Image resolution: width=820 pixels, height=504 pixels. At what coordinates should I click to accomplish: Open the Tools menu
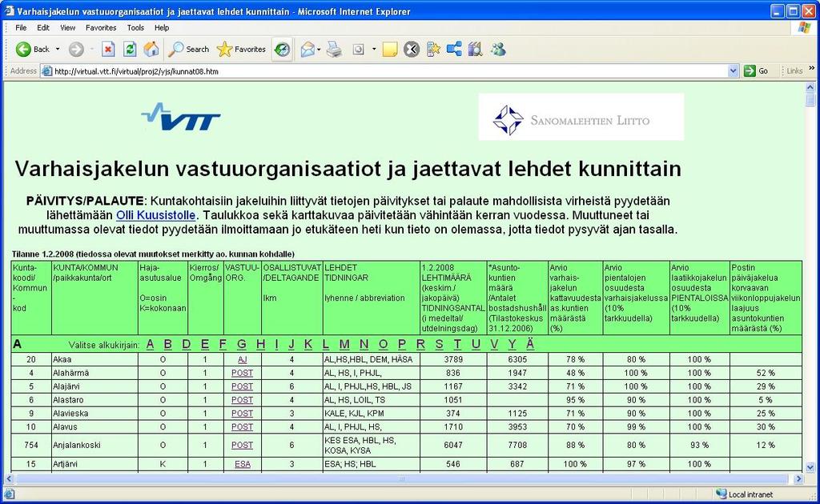(x=135, y=28)
